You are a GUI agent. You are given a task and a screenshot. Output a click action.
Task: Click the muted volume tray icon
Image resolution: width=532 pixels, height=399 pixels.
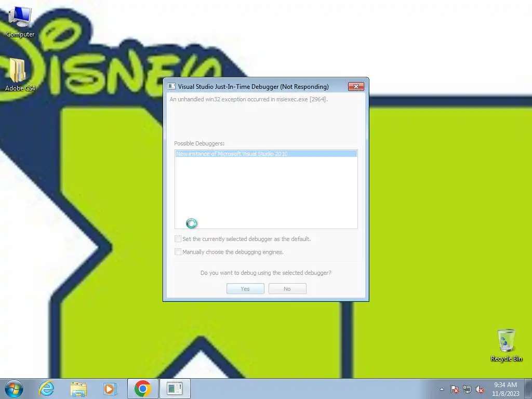[x=480, y=389]
